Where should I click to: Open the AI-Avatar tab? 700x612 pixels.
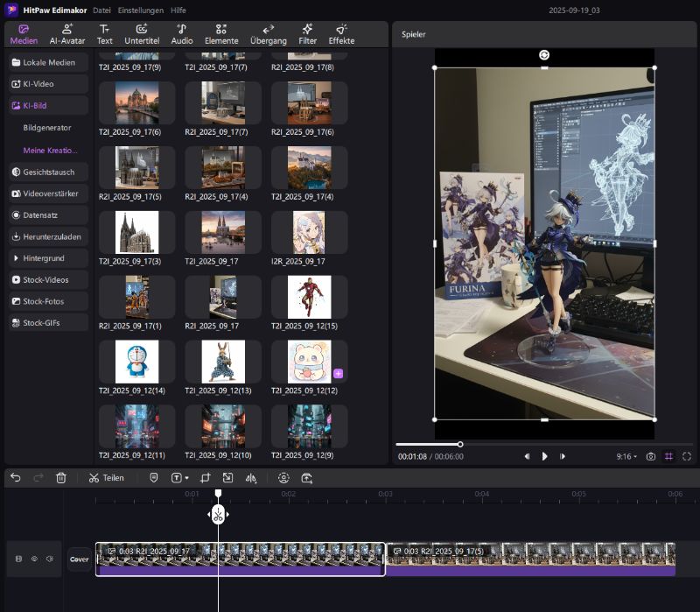67,34
